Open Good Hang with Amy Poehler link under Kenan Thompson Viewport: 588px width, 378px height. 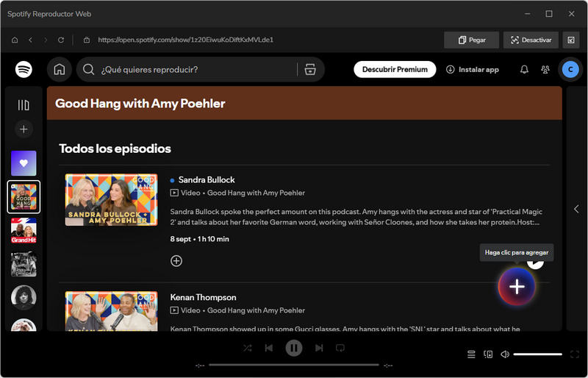tap(256, 310)
